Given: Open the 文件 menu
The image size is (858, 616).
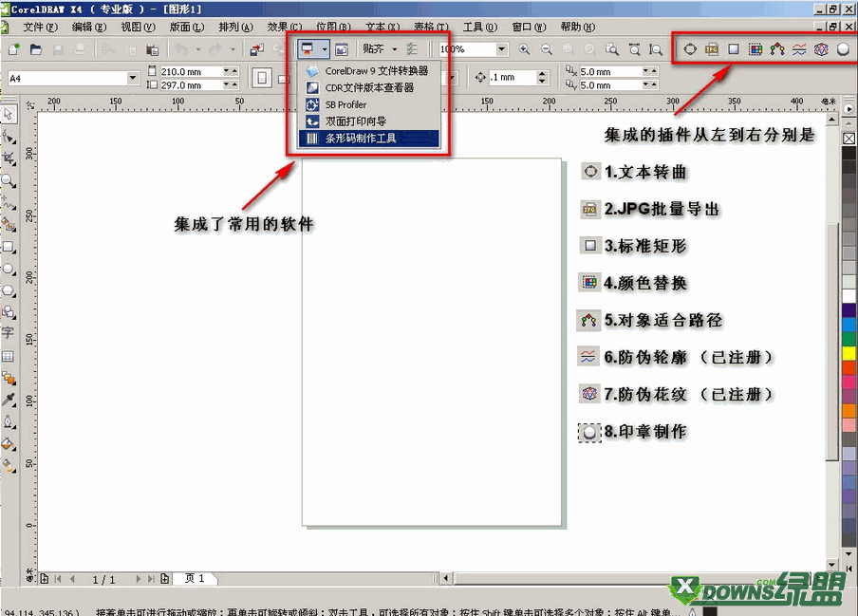Looking at the screenshot, I should (x=40, y=27).
